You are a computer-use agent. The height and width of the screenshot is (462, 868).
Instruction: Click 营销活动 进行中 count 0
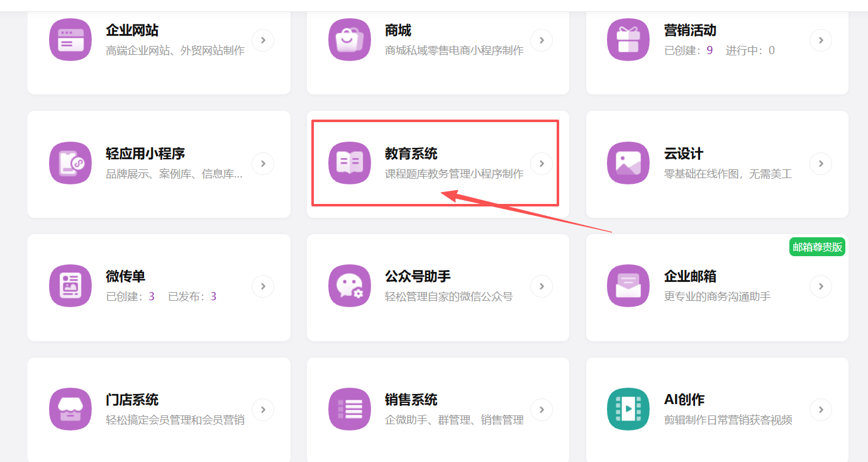coord(772,50)
